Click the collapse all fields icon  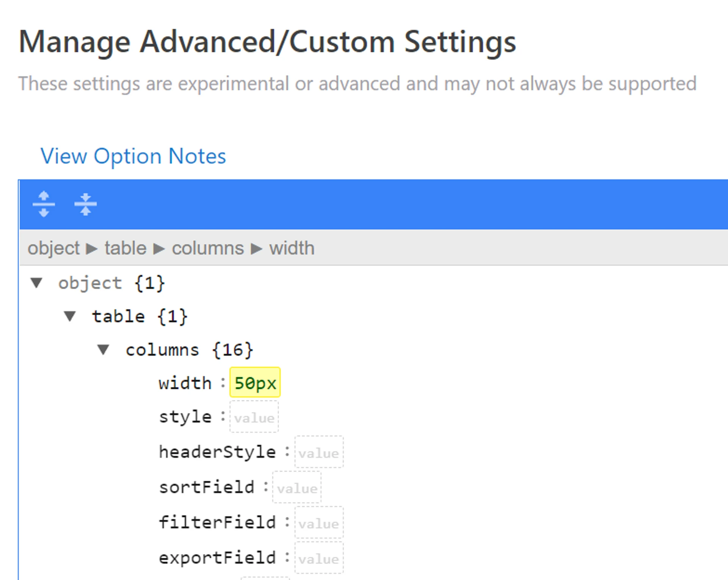[x=85, y=204]
